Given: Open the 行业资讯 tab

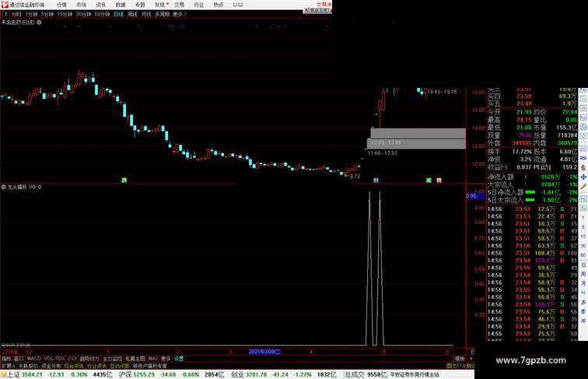Looking at the screenshot, I should 97,366.
